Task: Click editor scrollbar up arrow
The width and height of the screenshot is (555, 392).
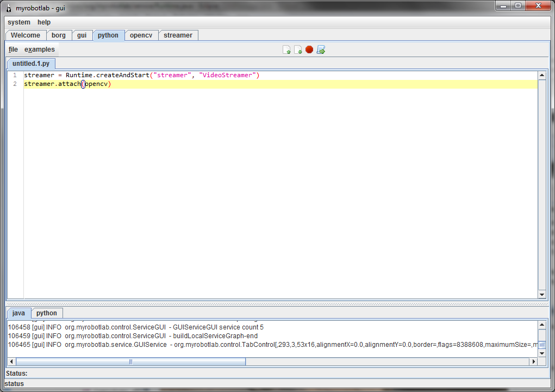Action: 542,75
